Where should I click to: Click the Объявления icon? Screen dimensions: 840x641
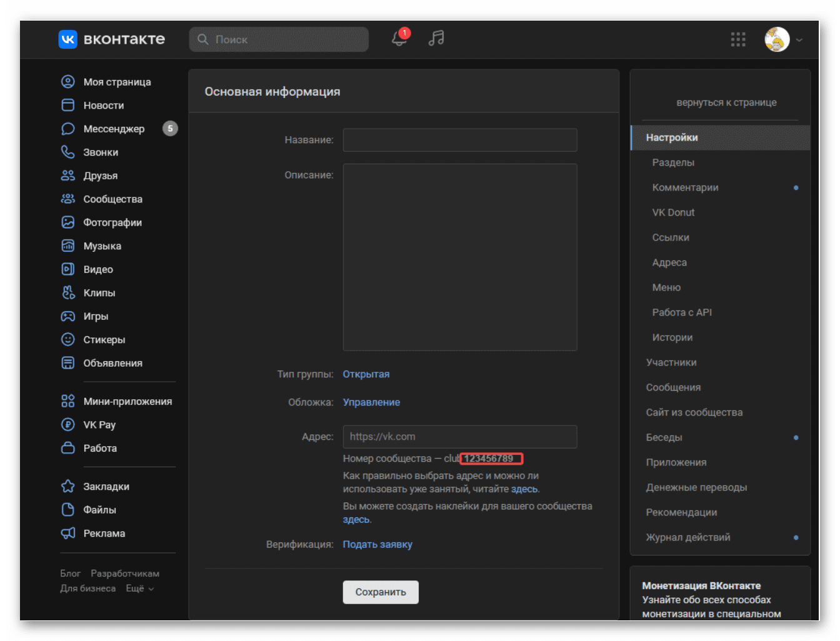[67, 363]
